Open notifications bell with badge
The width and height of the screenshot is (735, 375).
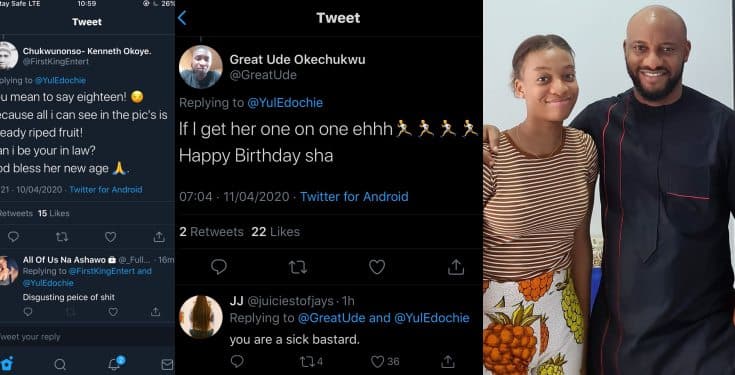[115, 363]
